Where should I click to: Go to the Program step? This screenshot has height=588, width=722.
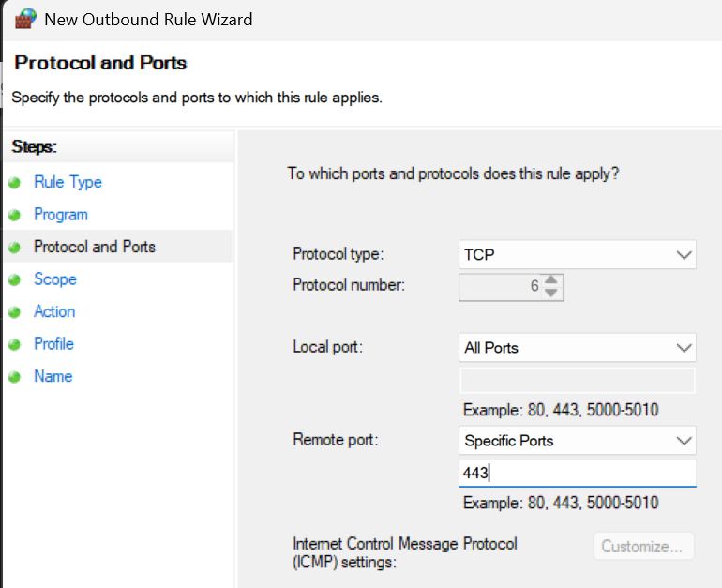[60, 215]
